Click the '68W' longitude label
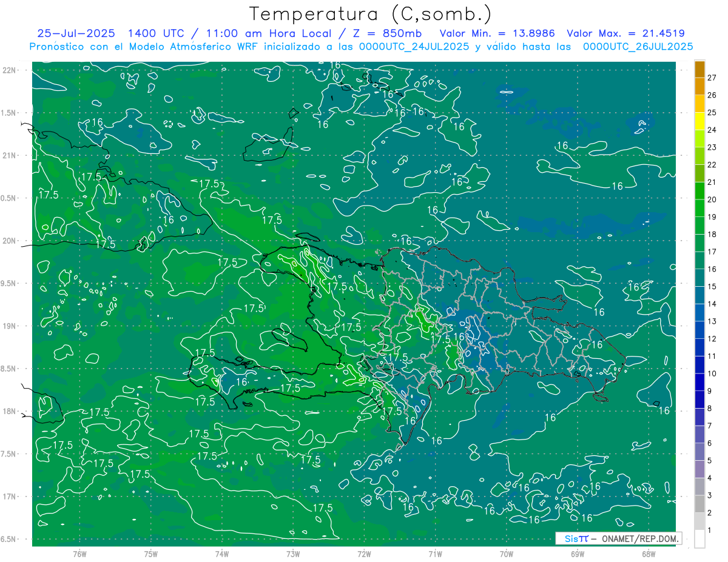This screenshot has width=728, height=562. point(649,554)
